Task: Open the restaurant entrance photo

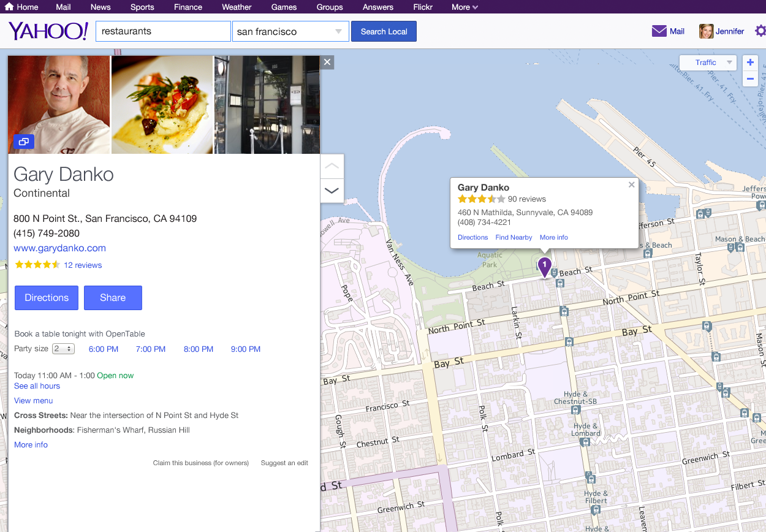Action: 267,105
